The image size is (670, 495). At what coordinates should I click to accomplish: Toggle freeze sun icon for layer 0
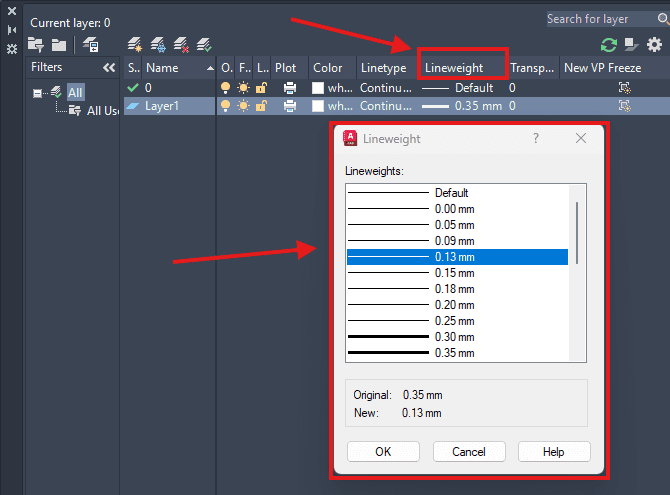[x=243, y=88]
